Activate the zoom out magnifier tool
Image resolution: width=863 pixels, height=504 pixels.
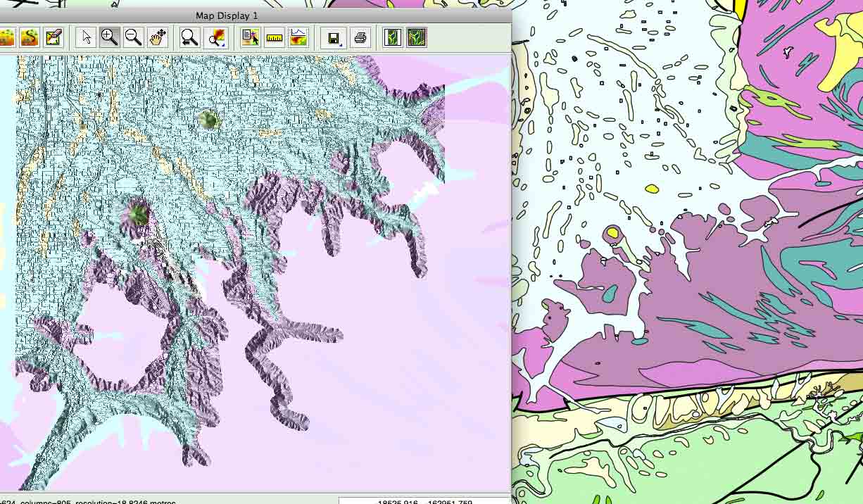pos(133,37)
